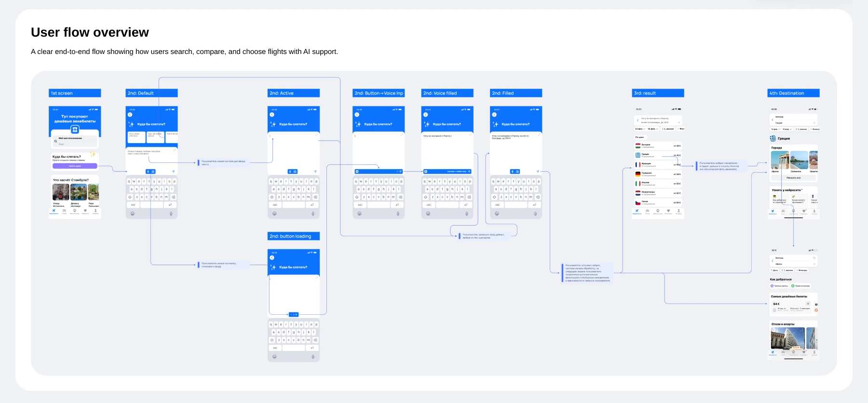Click emoji key on 2nd: Default keyboard
868x403 pixels.
click(x=133, y=214)
